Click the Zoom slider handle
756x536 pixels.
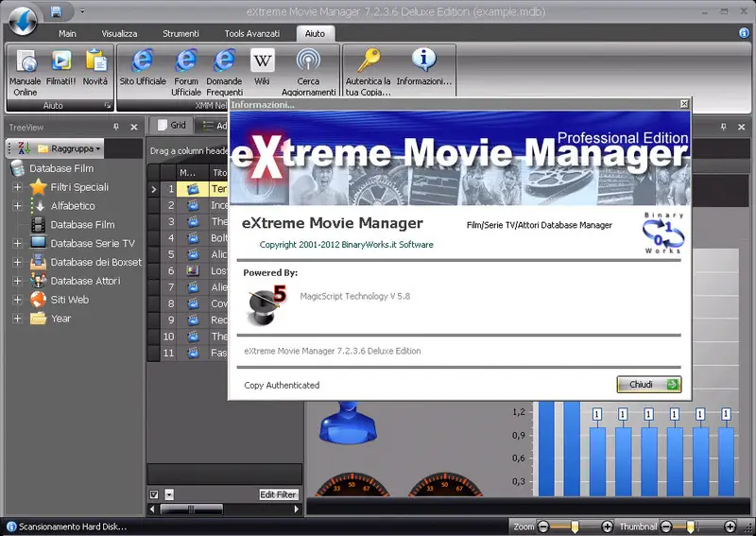point(575,527)
